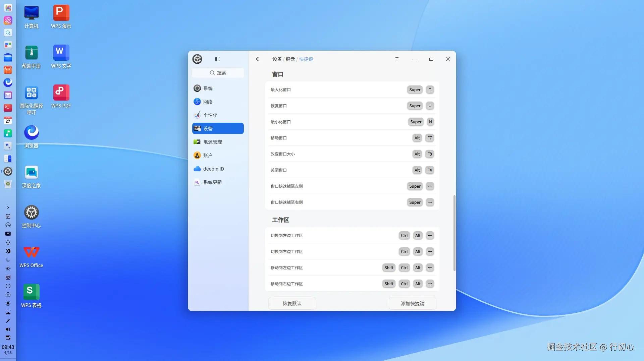Open the 帮助手册 desktop icon

coord(31,57)
